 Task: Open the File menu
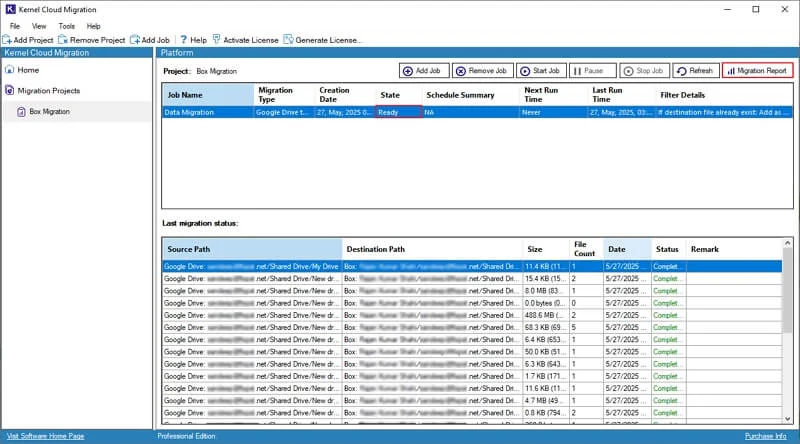point(15,26)
